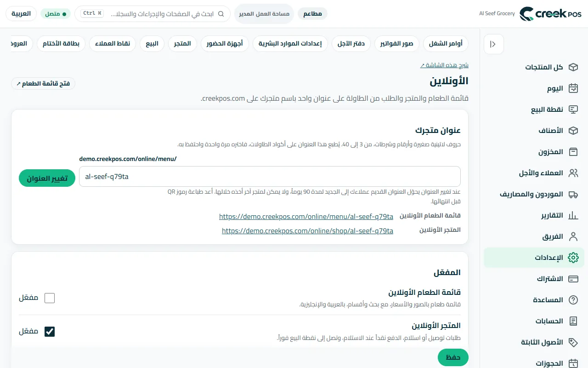
Task: Switch to the البيع tab
Action: point(152,44)
